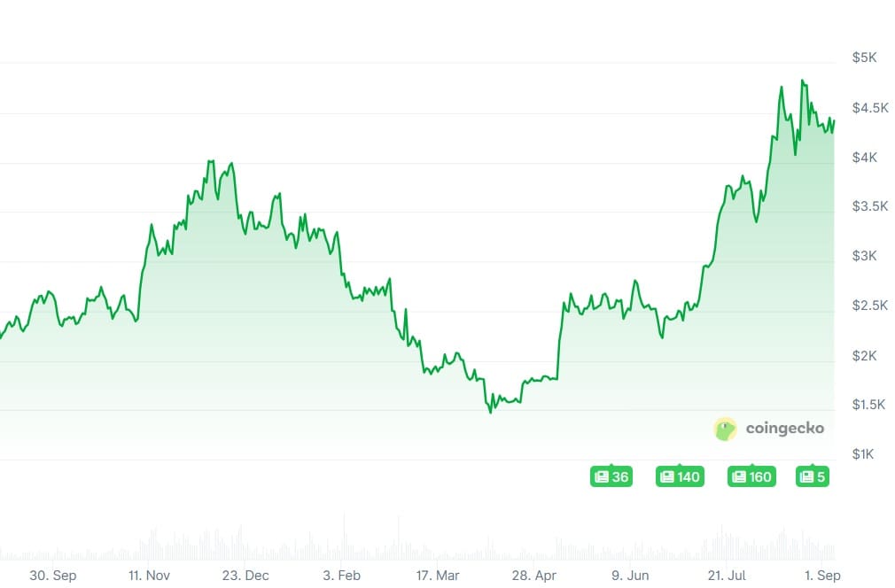
Task: Open the news badge showing 140
Action: (x=678, y=477)
